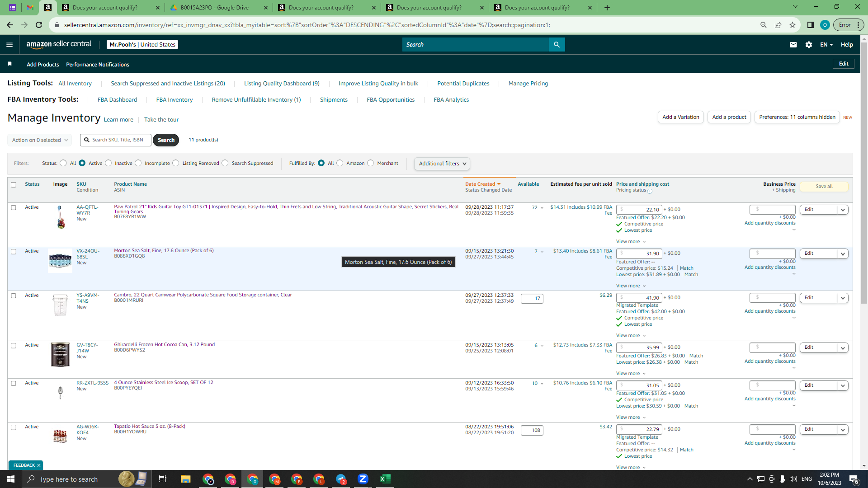
Task: Expand View more for Ghirardelli Cocoa row
Action: 631,373
